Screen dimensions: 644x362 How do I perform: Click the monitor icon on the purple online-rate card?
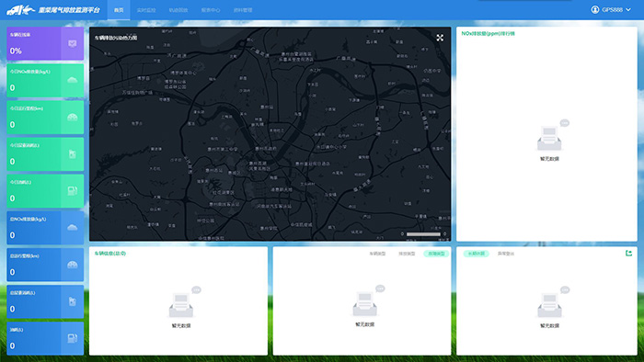[x=73, y=43]
